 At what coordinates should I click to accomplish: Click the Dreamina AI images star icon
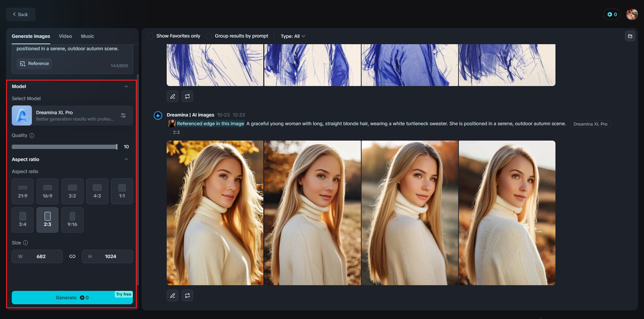[x=158, y=116]
